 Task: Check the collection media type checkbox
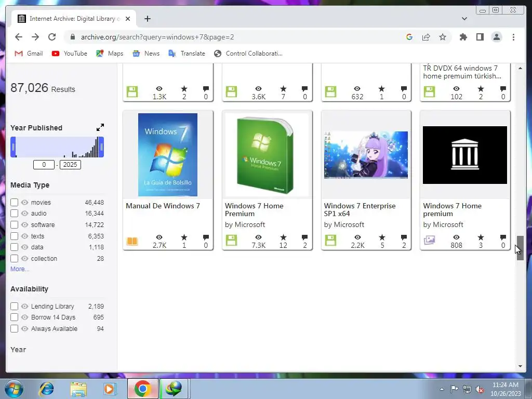click(x=14, y=259)
